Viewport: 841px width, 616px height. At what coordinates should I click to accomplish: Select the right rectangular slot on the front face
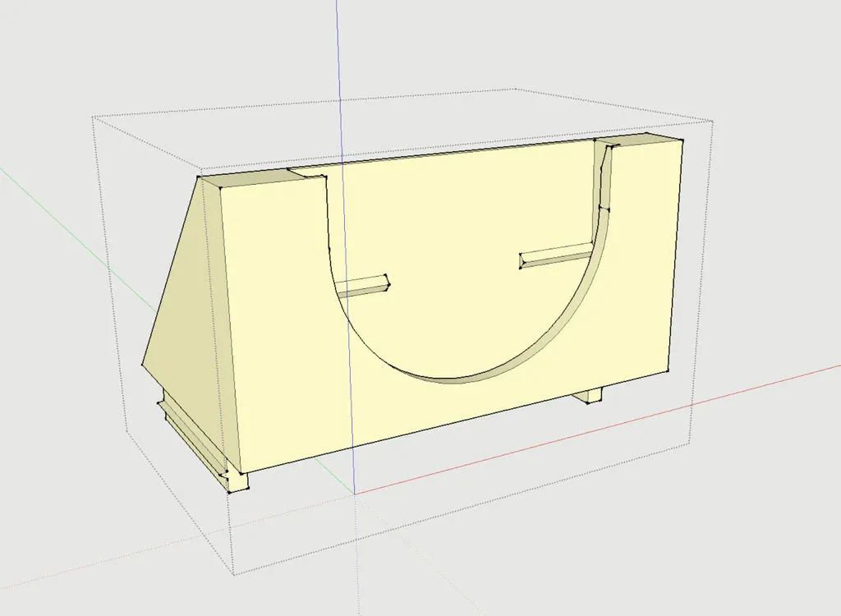click(556, 256)
